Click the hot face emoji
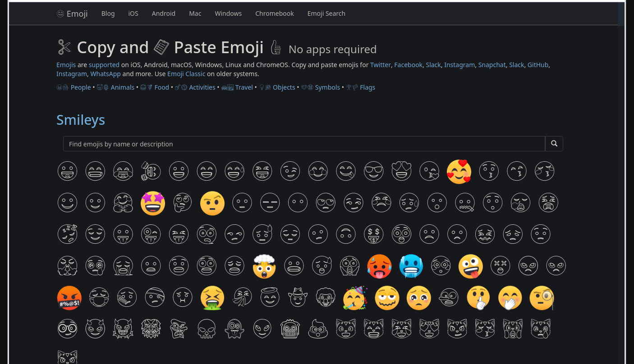This screenshot has height=364, width=634. coord(379,266)
